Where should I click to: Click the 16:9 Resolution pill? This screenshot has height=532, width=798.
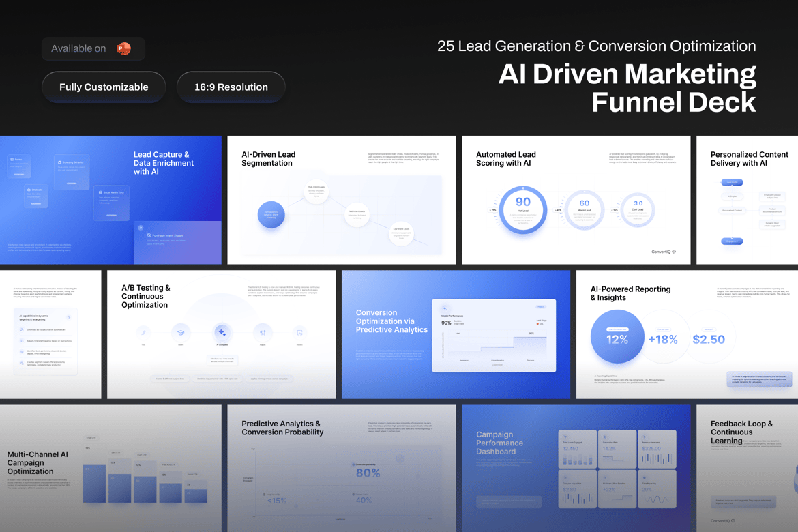pos(231,87)
